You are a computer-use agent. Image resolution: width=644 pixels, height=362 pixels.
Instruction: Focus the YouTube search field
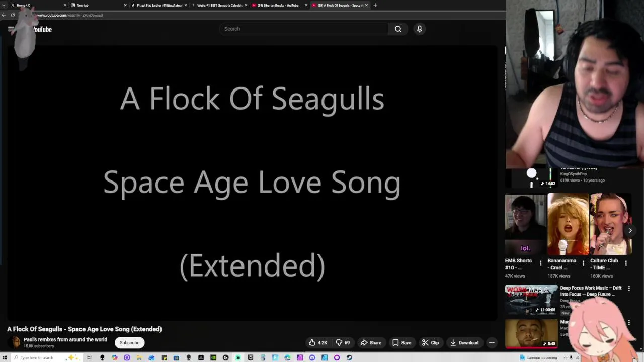point(303,29)
